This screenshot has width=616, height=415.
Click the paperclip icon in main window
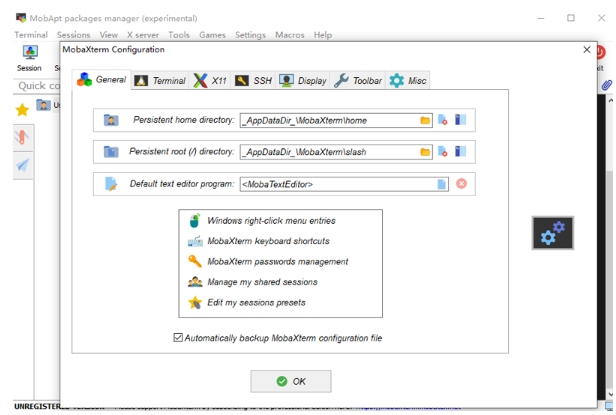click(x=607, y=85)
